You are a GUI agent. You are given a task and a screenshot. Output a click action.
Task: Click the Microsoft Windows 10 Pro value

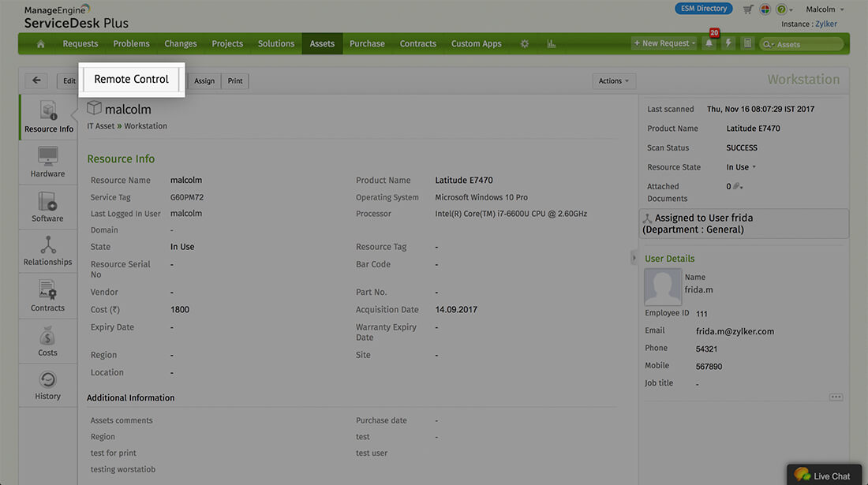click(x=481, y=197)
